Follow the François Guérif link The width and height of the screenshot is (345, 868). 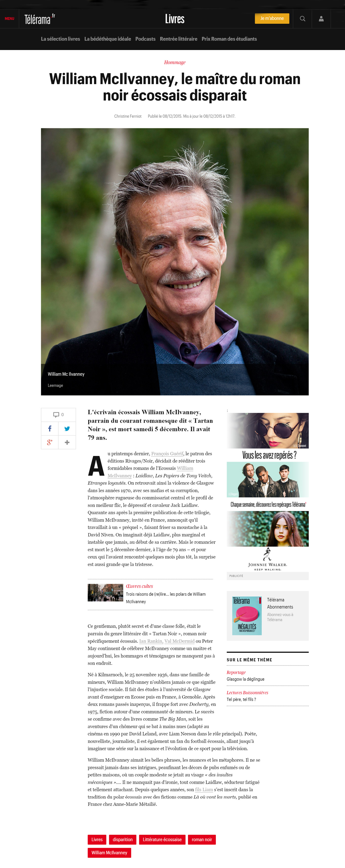tap(167, 453)
